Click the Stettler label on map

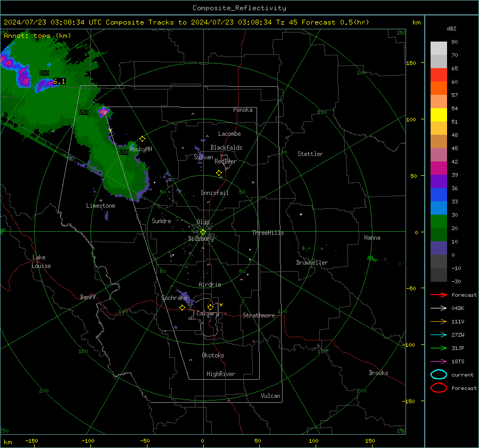pyautogui.click(x=310, y=154)
